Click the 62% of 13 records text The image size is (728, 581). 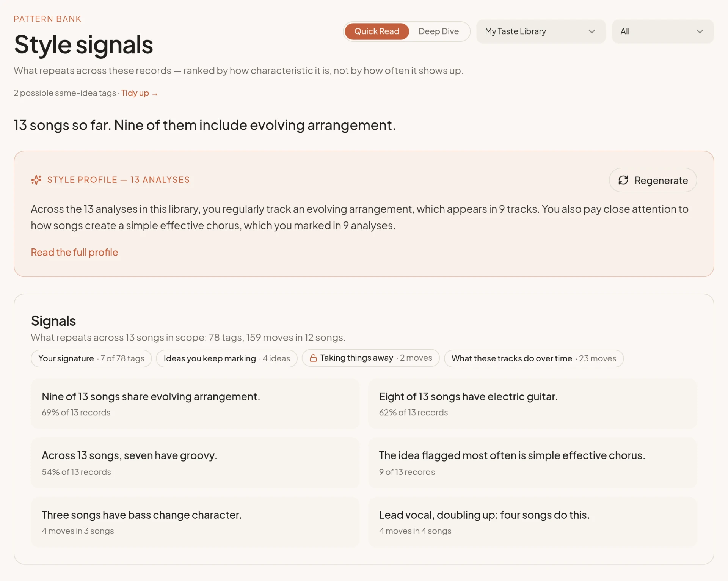pos(413,412)
